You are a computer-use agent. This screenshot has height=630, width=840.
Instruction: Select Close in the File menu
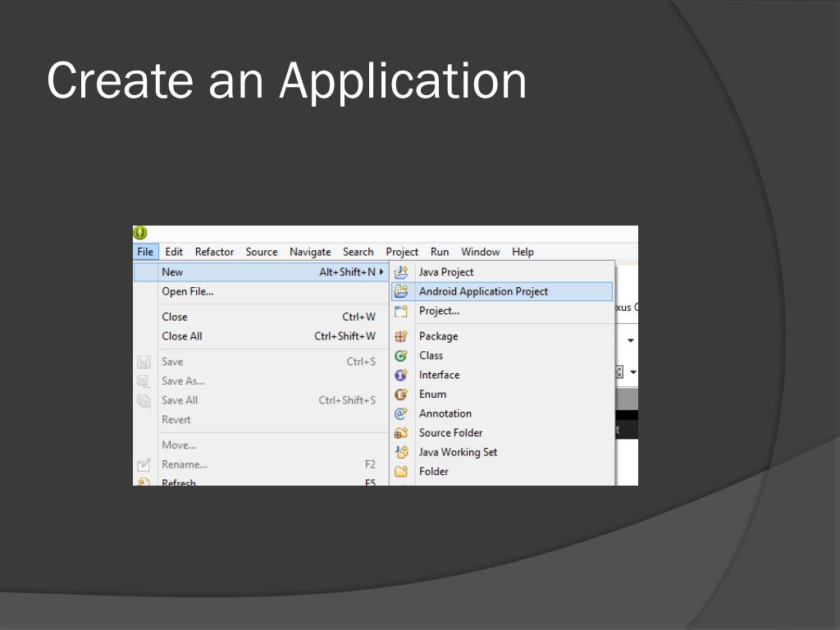[x=262, y=317]
